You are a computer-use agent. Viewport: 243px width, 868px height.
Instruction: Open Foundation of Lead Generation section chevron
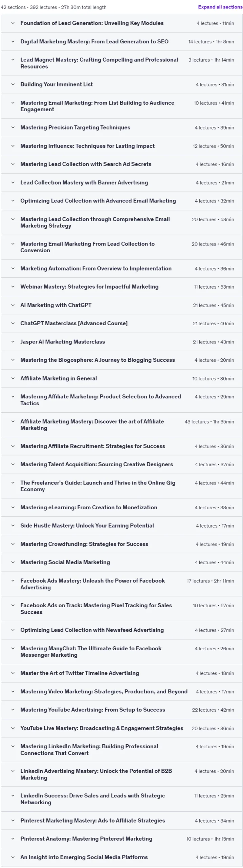pyautogui.click(x=13, y=23)
